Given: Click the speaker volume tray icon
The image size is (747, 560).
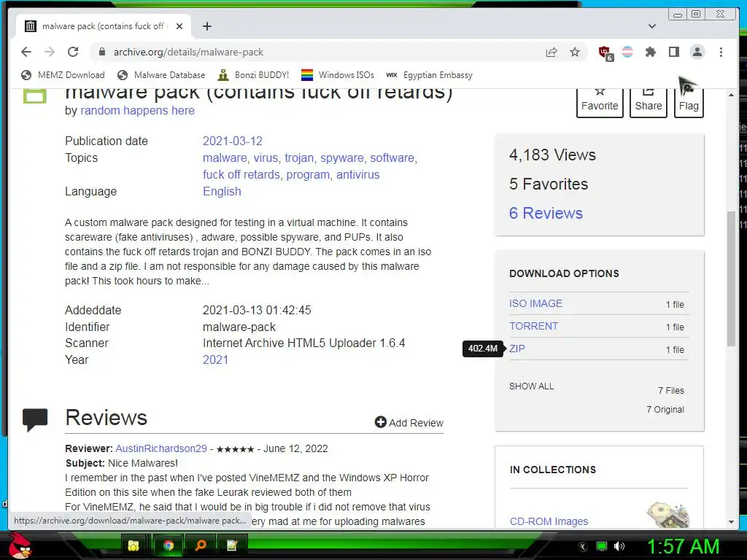Looking at the screenshot, I should (x=619, y=546).
